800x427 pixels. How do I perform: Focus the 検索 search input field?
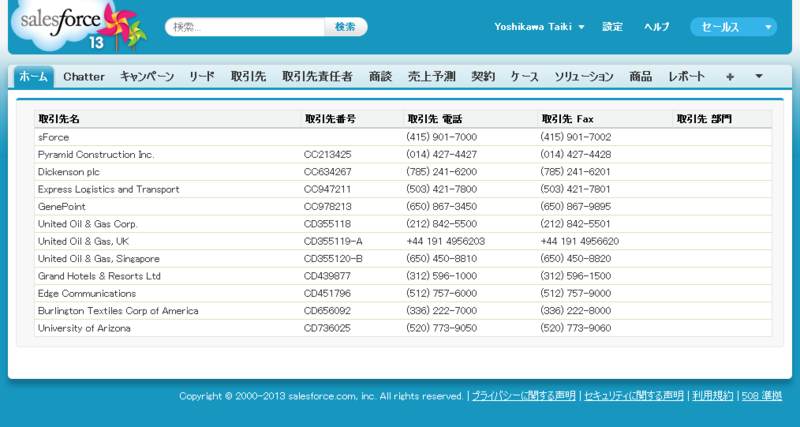coord(245,27)
